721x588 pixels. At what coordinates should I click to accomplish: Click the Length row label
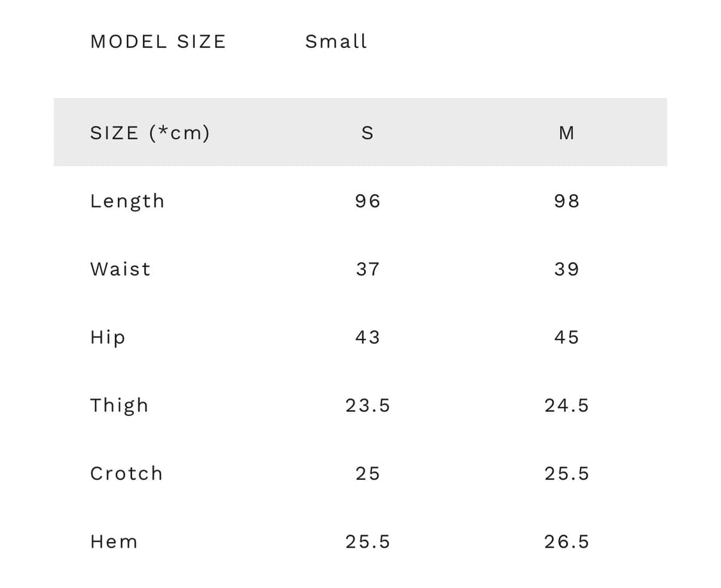pos(128,201)
